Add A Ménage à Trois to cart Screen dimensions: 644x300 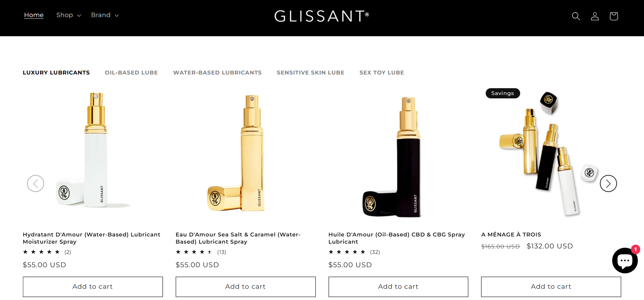pos(551,287)
